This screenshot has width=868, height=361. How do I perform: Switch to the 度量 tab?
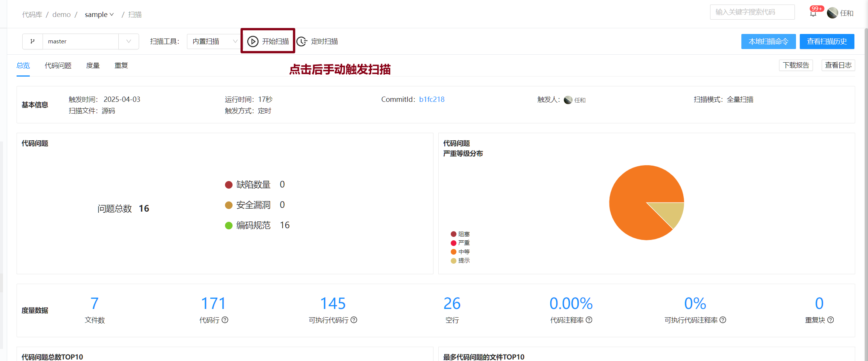coord(93,66)
